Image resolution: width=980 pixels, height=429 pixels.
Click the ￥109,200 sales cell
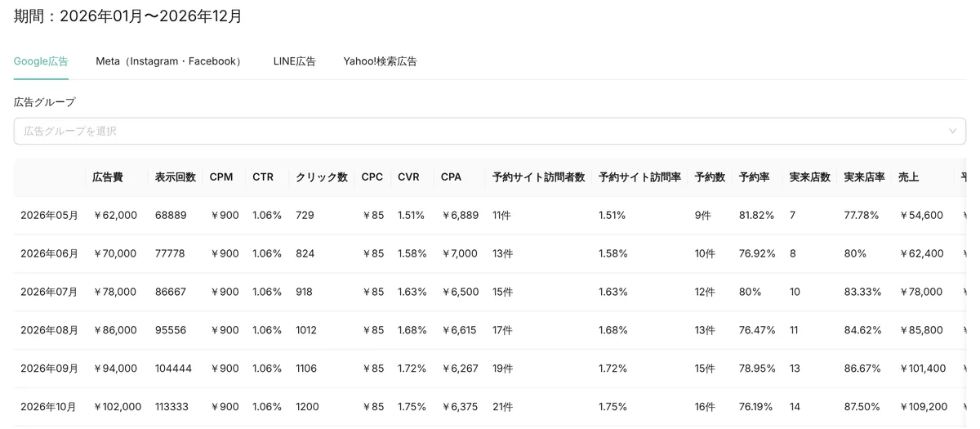(x=923, y=407)
